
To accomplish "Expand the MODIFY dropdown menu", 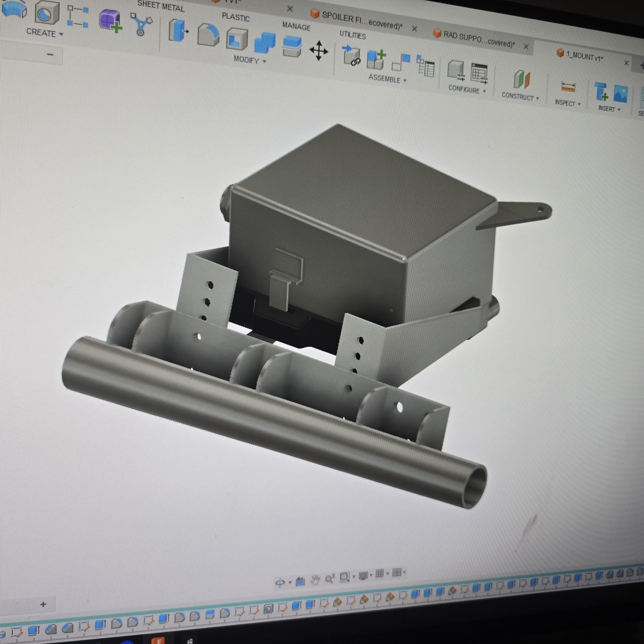I will tap(250, 60).
